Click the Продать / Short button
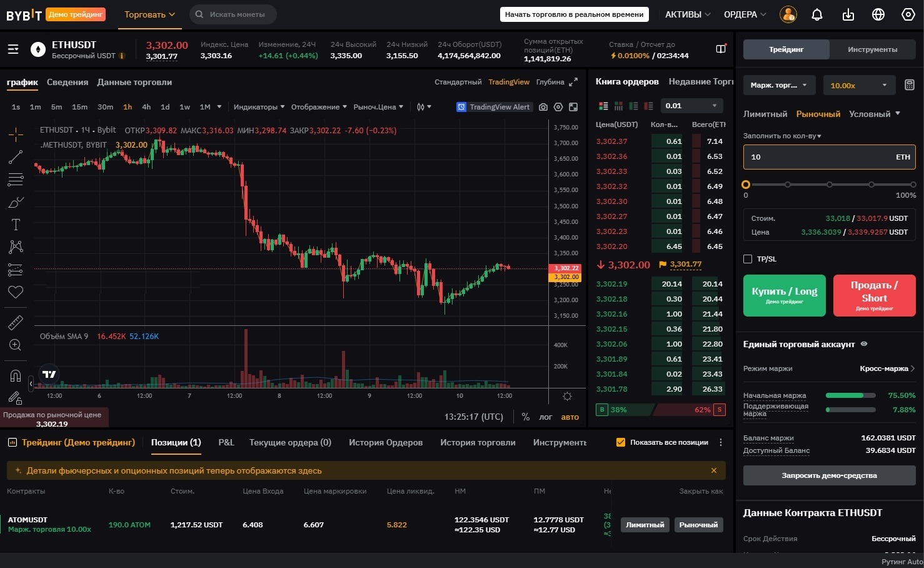Screen dimensions: 924x568 click(875, 295)
